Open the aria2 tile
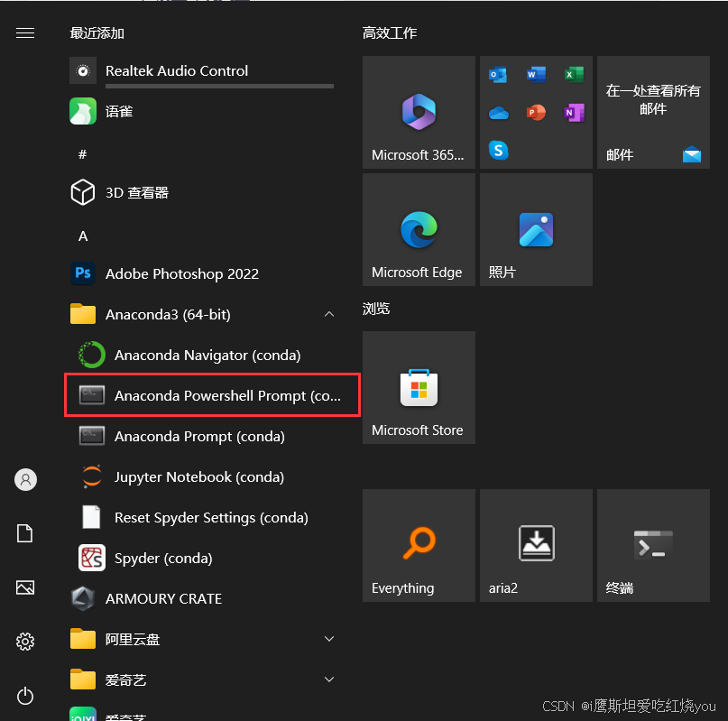The height and width of the screenshot is (721, 728). (x=536, y=545)
